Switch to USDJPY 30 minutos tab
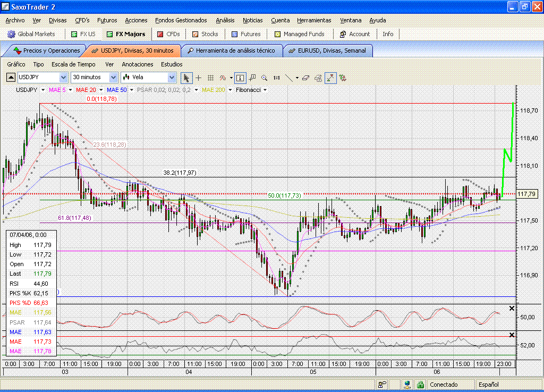 [x=133, y=50]
